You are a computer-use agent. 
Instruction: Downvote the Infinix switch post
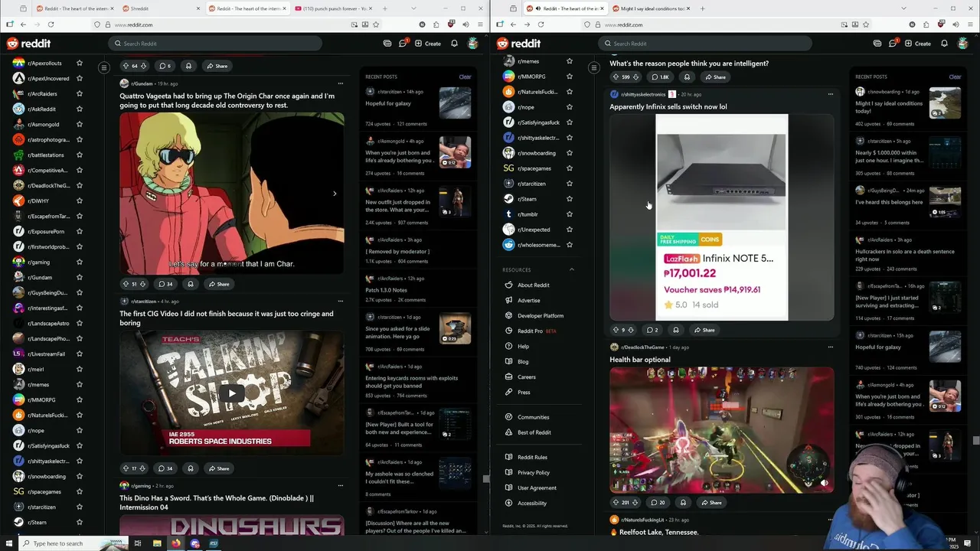coord(631,330)
